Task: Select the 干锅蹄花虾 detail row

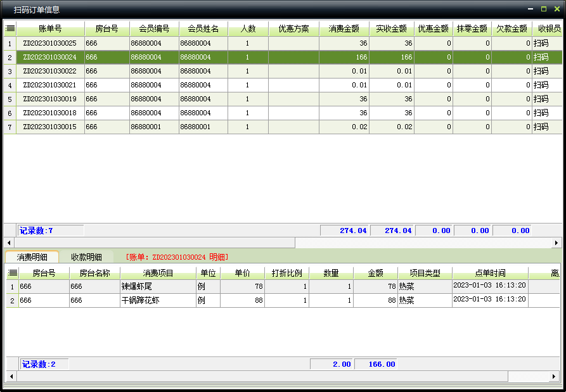Action: (x=283, y=300)
